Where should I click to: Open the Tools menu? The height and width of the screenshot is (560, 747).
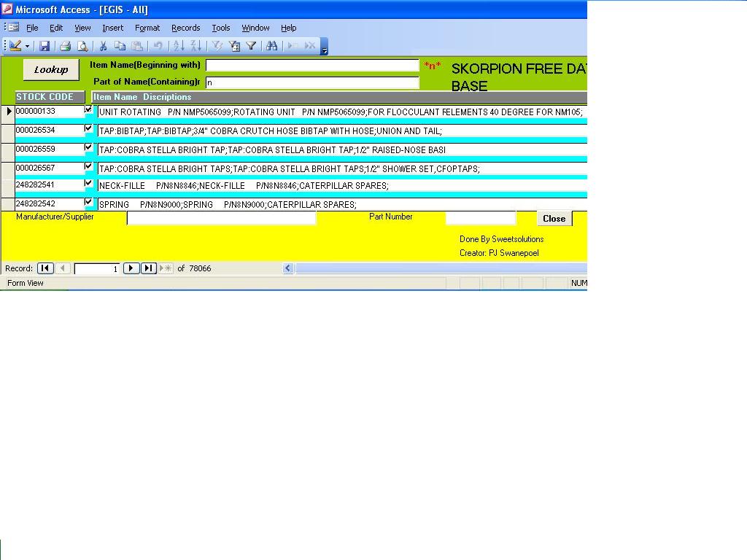(221, 28)
